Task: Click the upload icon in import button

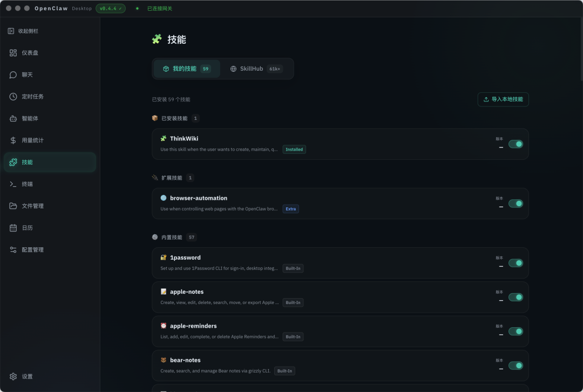Action: tap(486, 99)
